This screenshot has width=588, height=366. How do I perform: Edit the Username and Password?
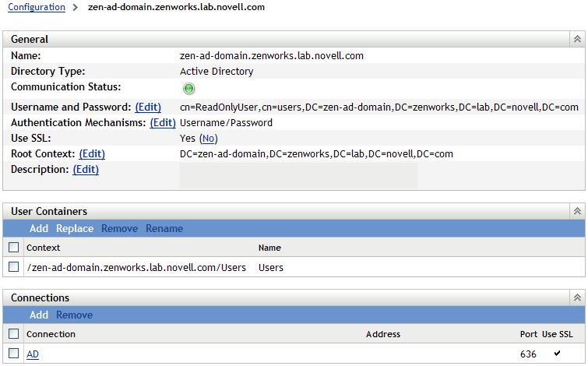[x=148, y=107]
